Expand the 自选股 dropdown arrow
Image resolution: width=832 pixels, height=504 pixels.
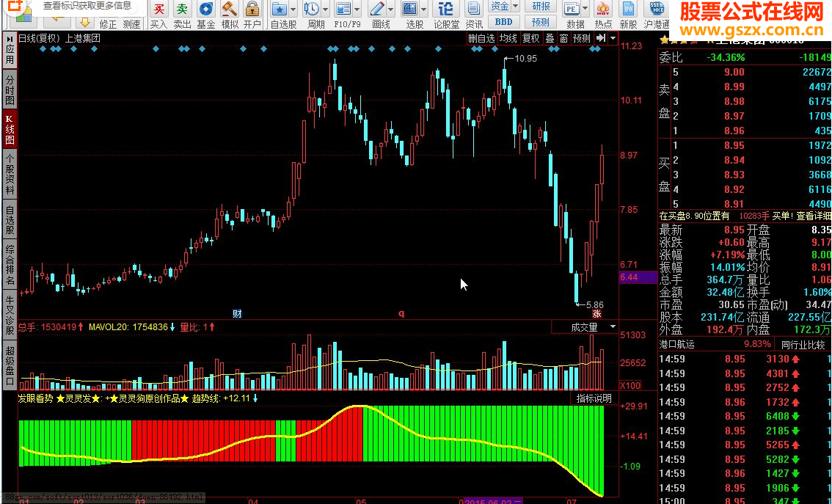[x=293, y=10]
